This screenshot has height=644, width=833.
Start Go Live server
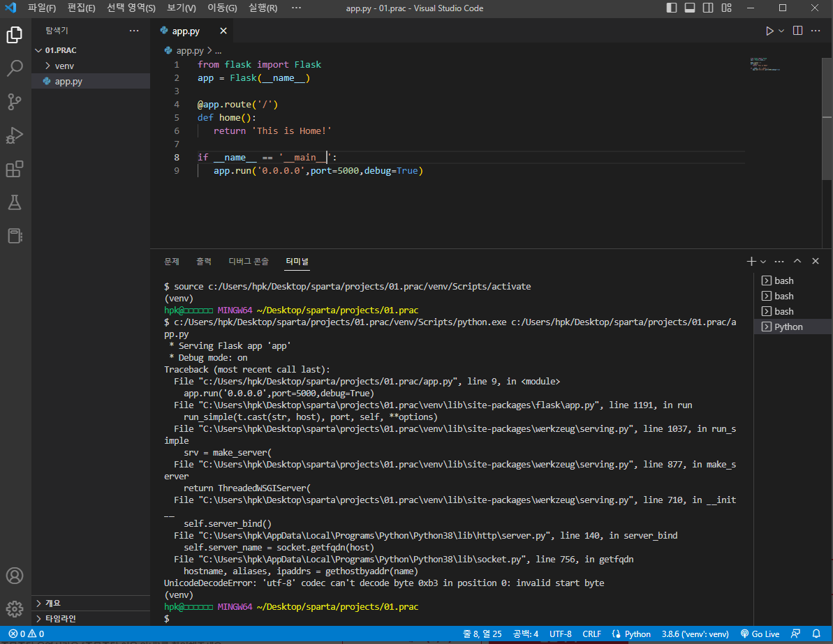760,634
